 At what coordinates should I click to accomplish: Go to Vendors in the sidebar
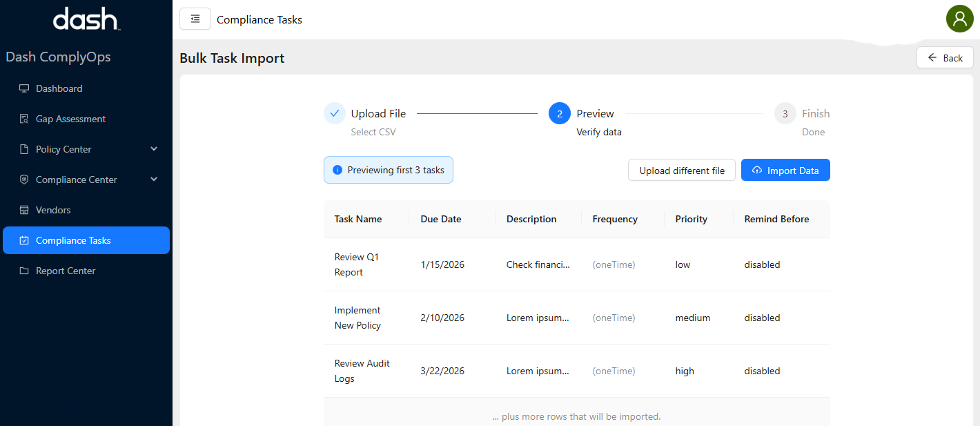coord(53,210)
